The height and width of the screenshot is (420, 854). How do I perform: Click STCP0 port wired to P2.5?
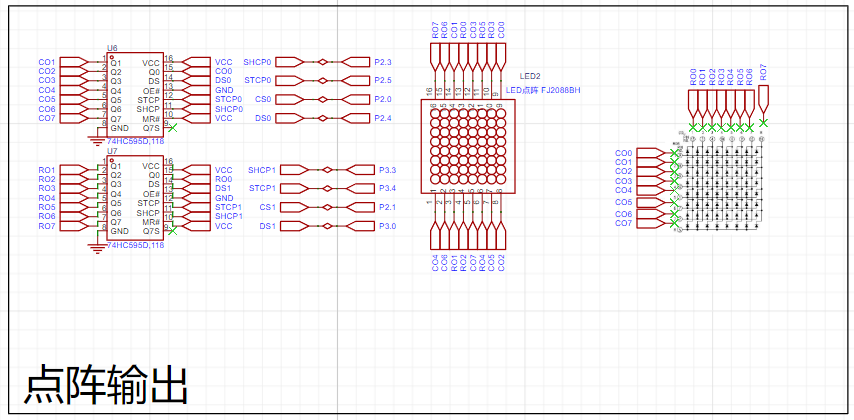[290, 81]
